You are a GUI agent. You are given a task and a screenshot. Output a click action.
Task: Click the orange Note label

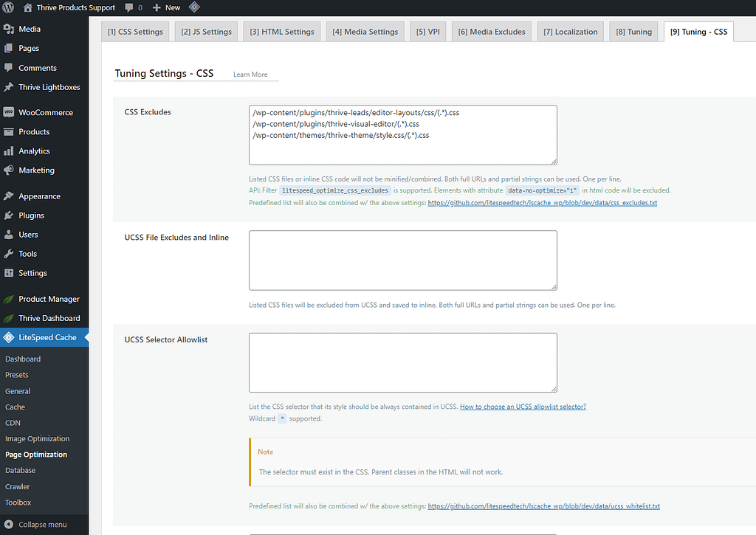(265, 452)
